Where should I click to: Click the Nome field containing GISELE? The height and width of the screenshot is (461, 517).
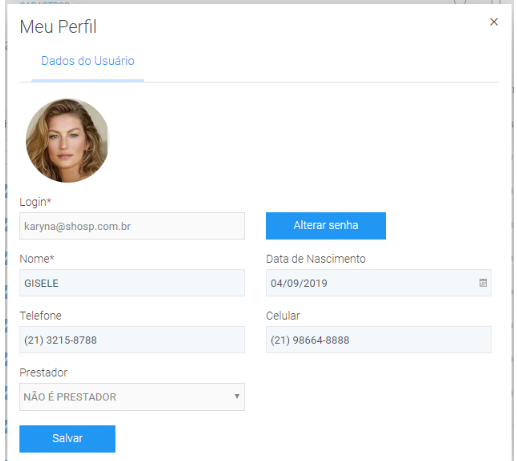(132, 283)
